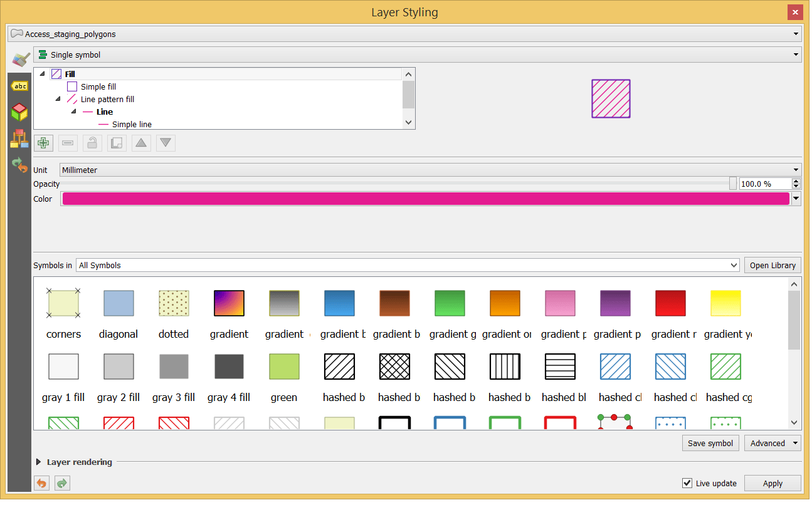Viewport: 812px width, 505px height.
Task: Move the symbol layer down
Action: coord(166,143)
